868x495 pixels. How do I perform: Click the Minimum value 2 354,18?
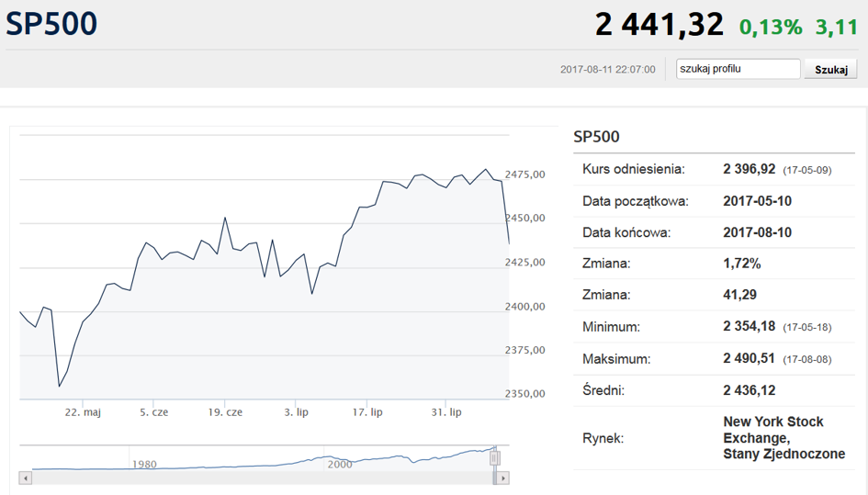[x=750, y=327]
